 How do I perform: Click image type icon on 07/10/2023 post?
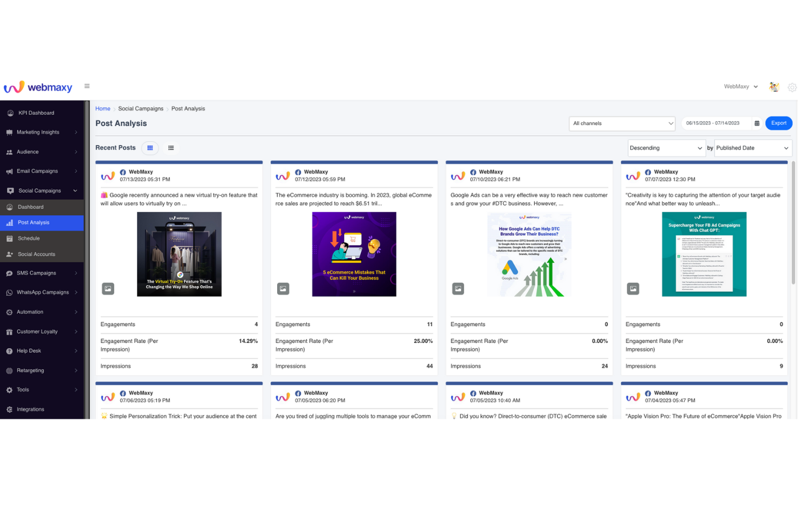point(458,289)
